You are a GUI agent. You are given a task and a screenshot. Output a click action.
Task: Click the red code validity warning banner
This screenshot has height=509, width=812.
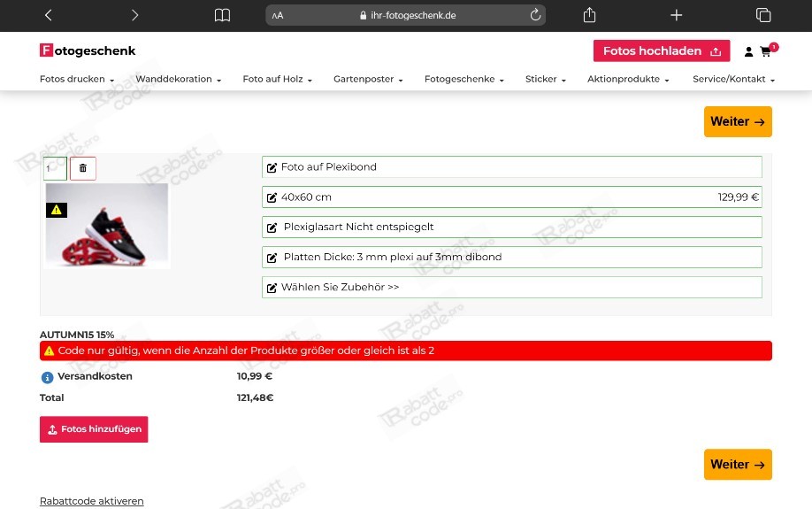[x=405, y=351]
